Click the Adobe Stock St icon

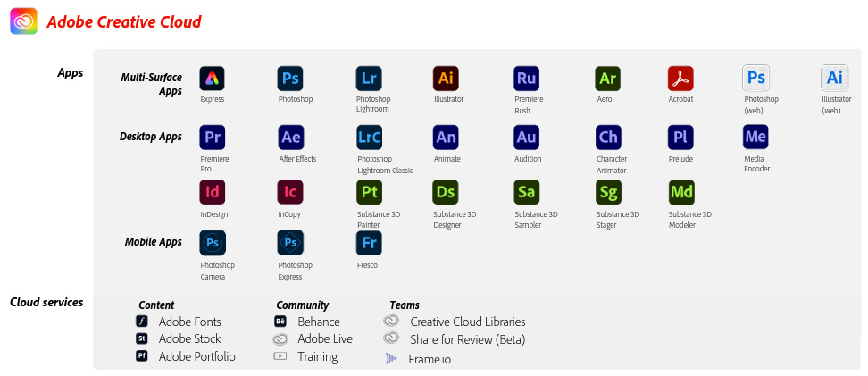point(142,338)
